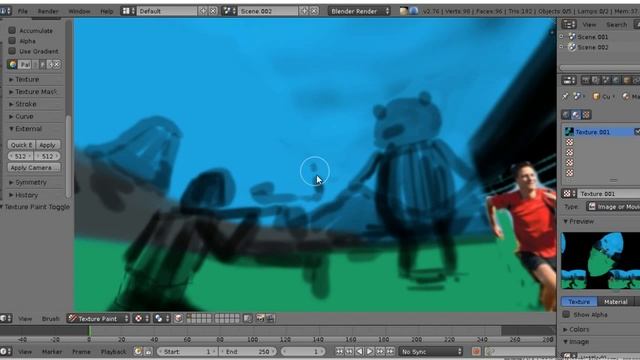The height and width of the screenshot is (360, 640).
Task: Enable the Use Gradient checkbox
Action: click(12, 51)
